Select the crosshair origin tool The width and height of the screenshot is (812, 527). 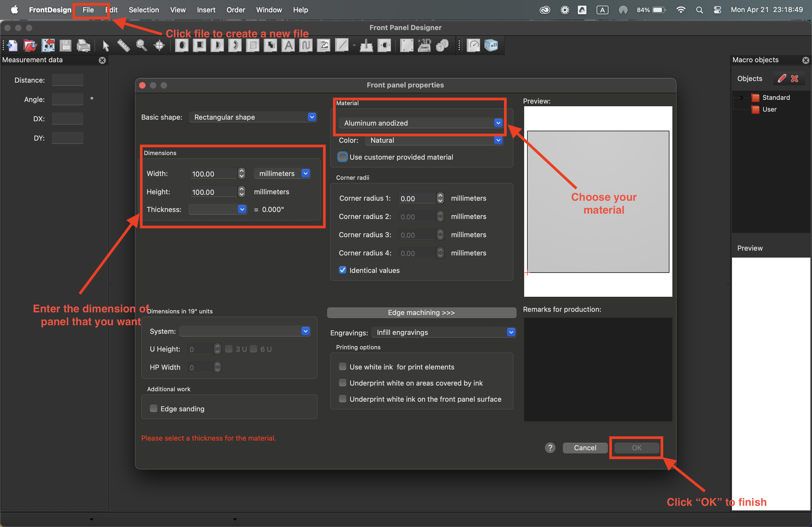(159, 45)
